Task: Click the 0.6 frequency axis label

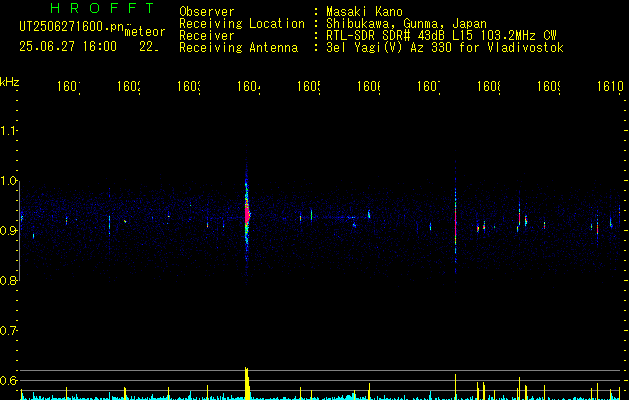Action: [8, 380]
